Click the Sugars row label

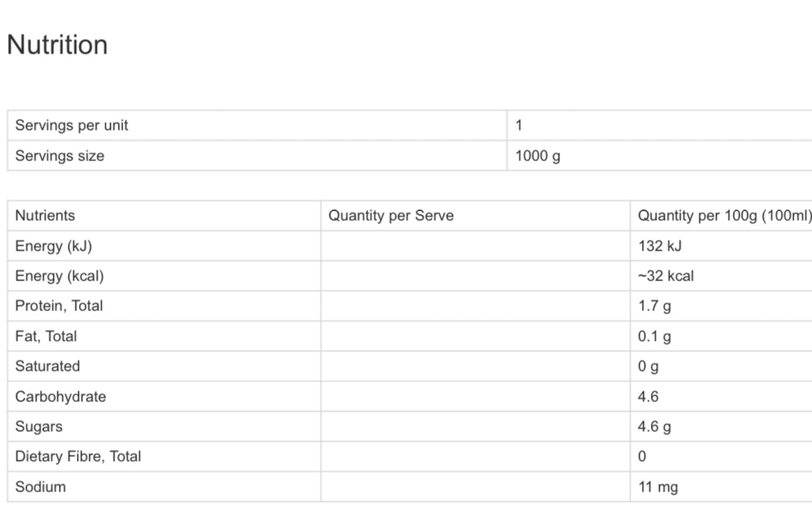pos(39,427)
